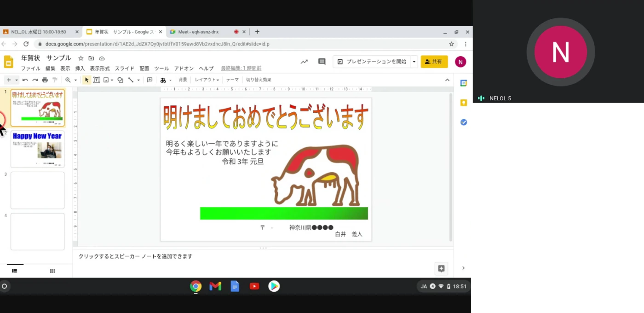The image size is (644, 313).
Task: Open the Google Tasks side panel icon
Action: (464, 122)
